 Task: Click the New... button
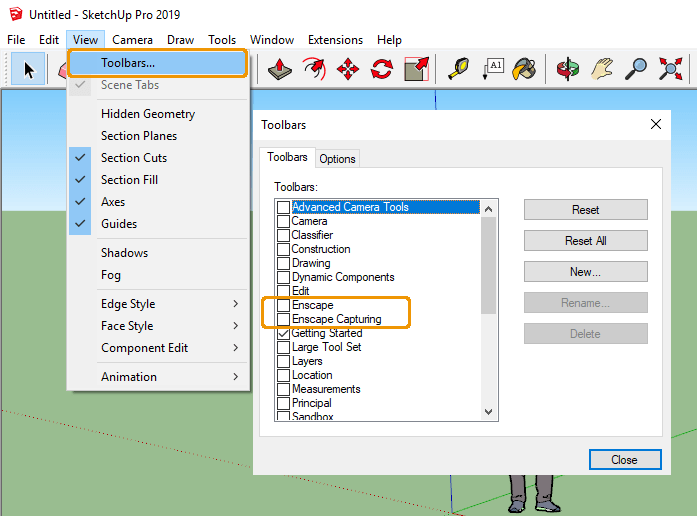pos(585,272)
